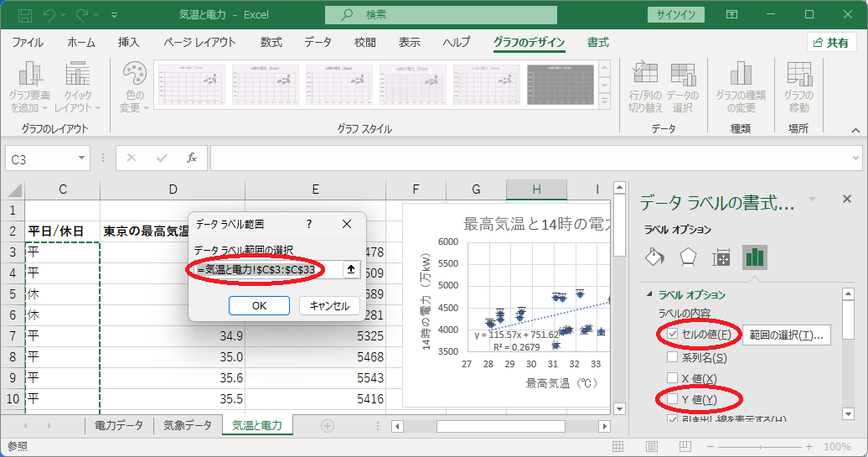Select the Size & Properties icon

point(721,257)
